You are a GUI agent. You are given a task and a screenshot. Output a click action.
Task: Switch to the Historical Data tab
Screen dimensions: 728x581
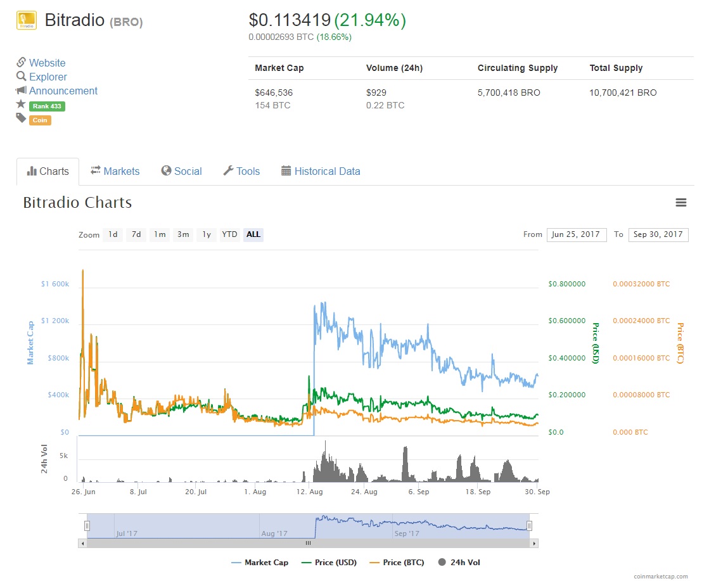(321, 171)
